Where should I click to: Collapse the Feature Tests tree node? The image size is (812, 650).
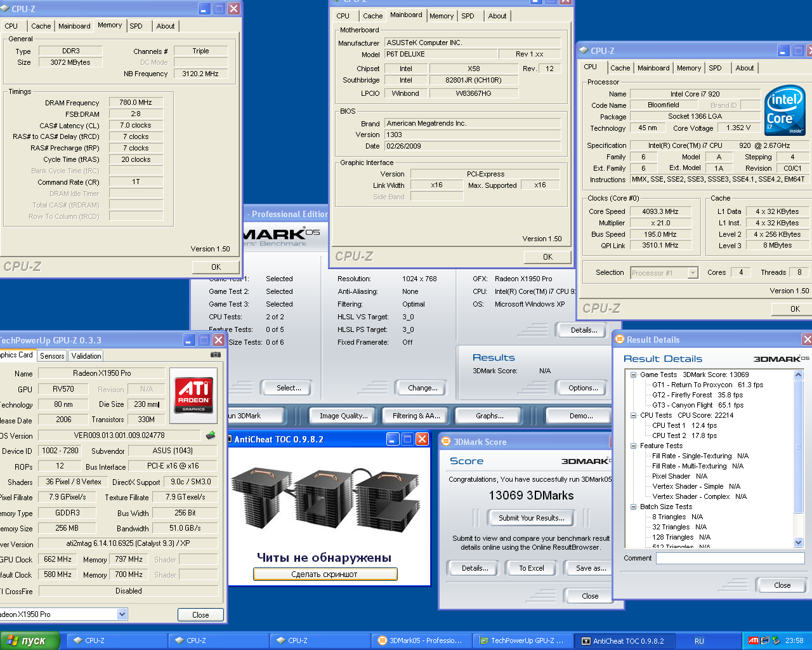coord(633,446)
